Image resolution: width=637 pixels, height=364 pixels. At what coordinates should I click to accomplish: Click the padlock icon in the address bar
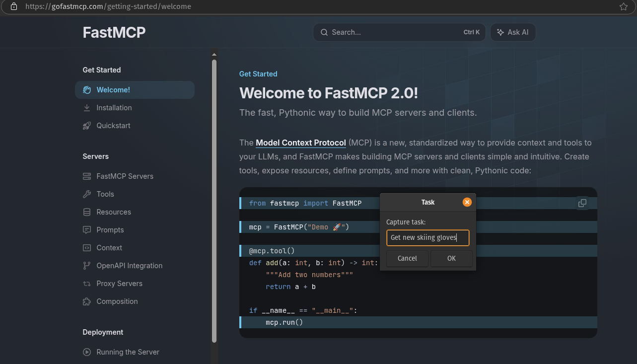point(14,6)
